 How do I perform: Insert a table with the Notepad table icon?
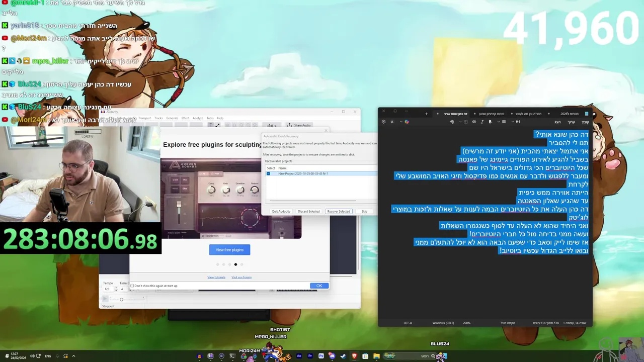pyautogui.click(x=465, y=122)
